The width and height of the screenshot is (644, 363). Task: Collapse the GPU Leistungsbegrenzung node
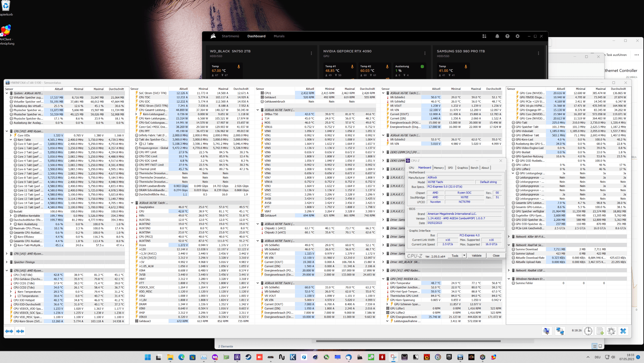click(513, 174)
